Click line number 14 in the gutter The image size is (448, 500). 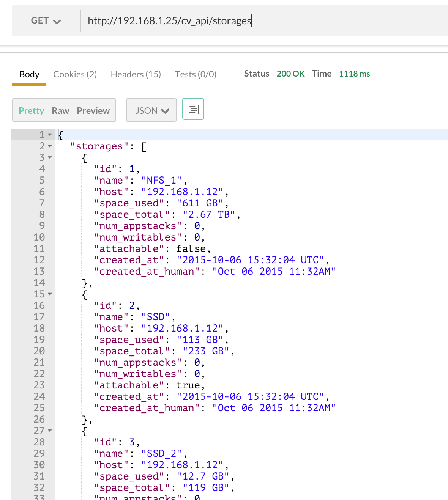[39, 283]
